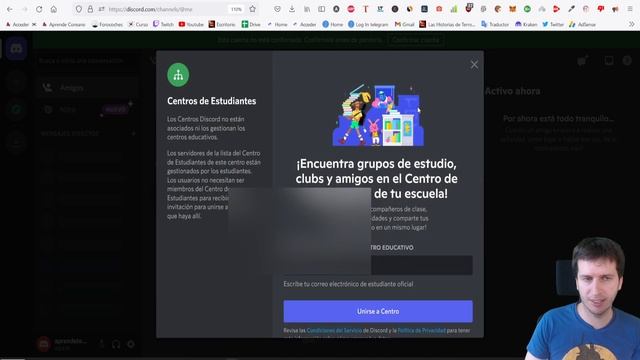Open the Traductor bookmark

coord(495,24)
